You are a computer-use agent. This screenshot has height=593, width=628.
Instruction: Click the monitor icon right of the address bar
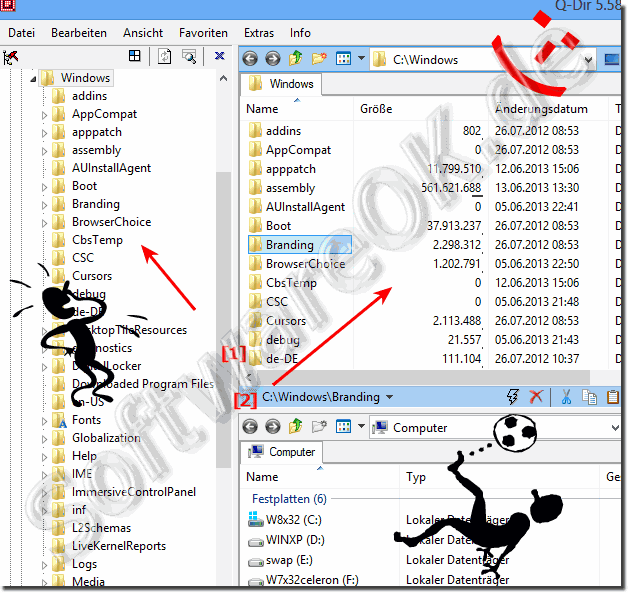pos(612,60)
